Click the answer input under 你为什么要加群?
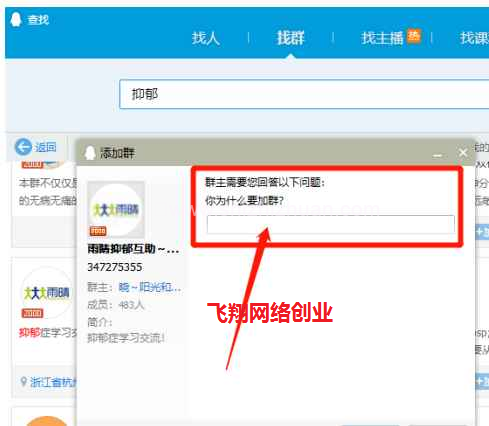Screen dimensions: 489x426 click(330, 224)
